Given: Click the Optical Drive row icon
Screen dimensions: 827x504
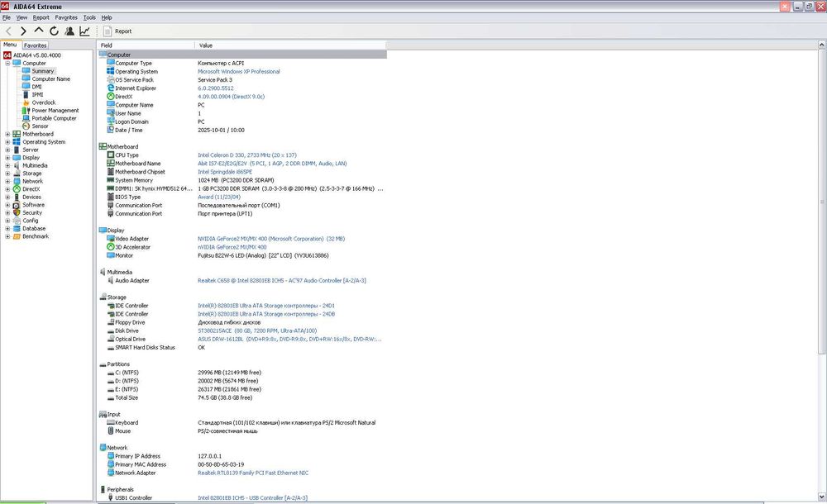Looking at the screenshot, I should click(x=111, y=339).
